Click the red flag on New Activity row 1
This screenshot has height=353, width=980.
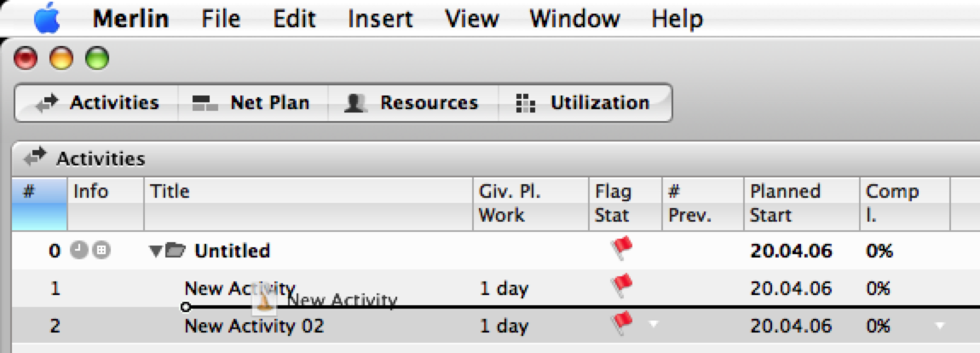point(622,286)
